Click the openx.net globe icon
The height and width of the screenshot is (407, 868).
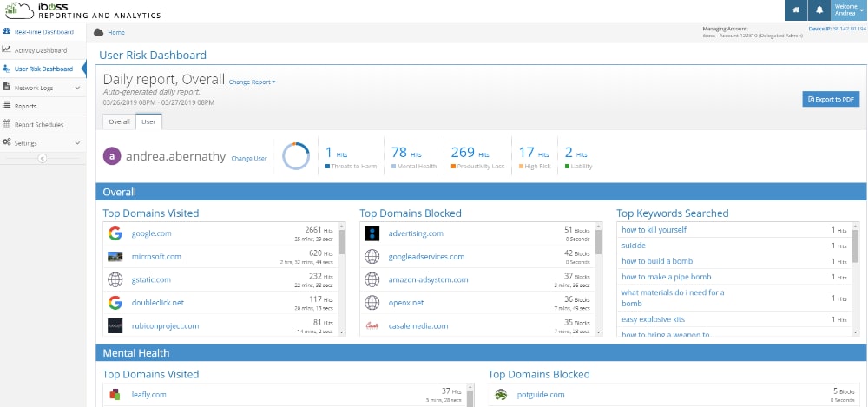372,303
